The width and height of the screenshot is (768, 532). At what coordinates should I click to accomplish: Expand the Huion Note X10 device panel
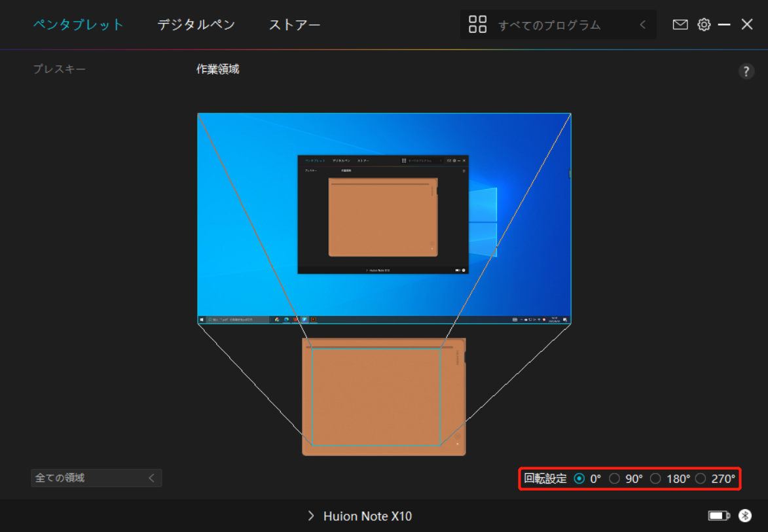[310, 516]
